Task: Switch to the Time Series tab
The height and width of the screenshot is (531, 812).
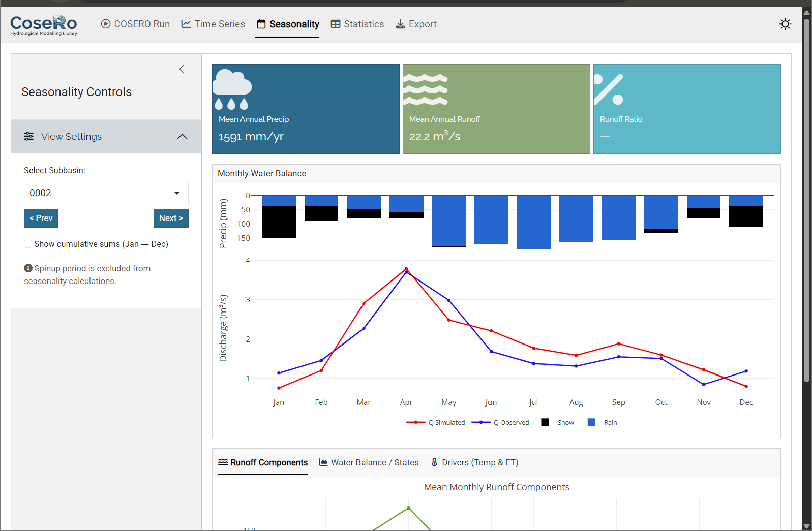Action: (x=213, y=24)
